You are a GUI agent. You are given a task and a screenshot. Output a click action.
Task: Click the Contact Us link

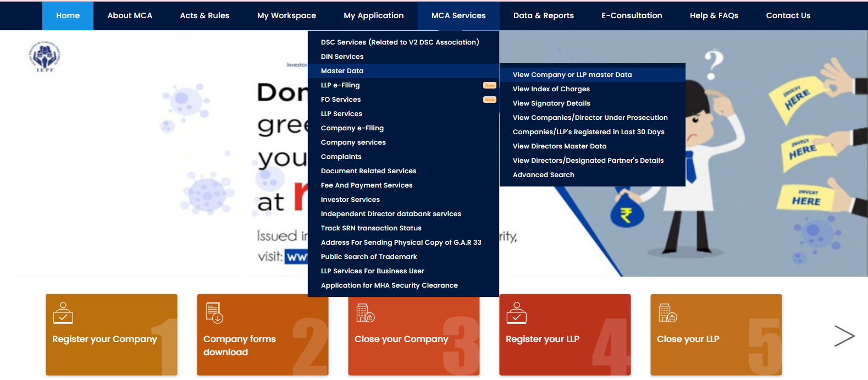[x=788, y=15]
